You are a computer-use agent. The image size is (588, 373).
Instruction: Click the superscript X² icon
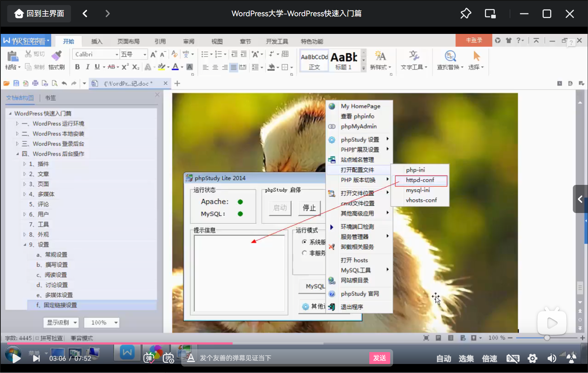click(125, 67)
